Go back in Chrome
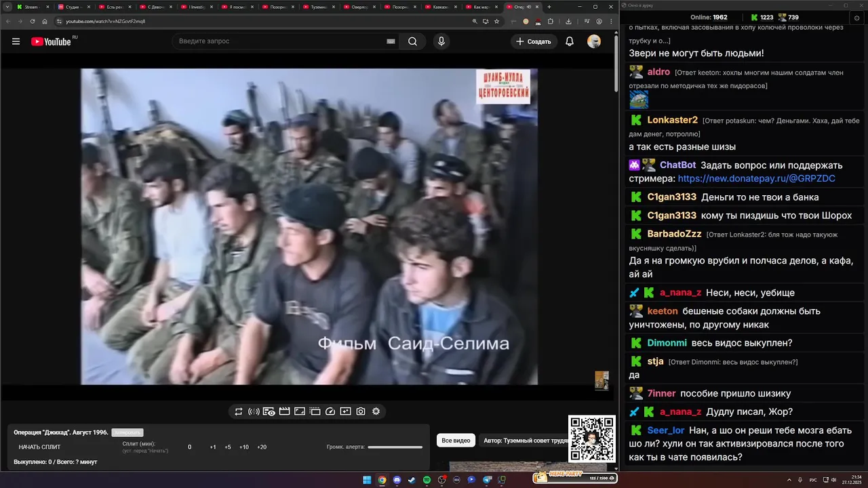The width and height of the screenshot is (868, 488). [x=8, y=21]
